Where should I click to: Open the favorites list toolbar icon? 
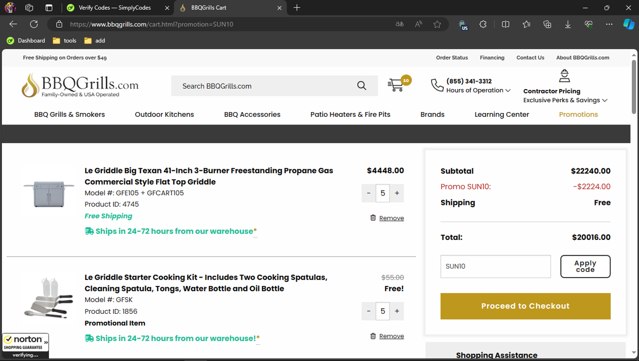point(526,24)
